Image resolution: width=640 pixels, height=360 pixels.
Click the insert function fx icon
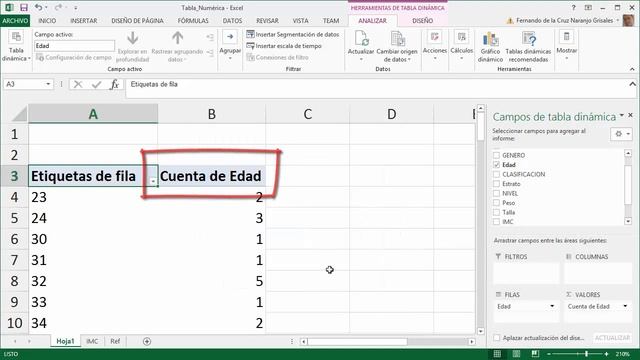(x=114, y=84)
